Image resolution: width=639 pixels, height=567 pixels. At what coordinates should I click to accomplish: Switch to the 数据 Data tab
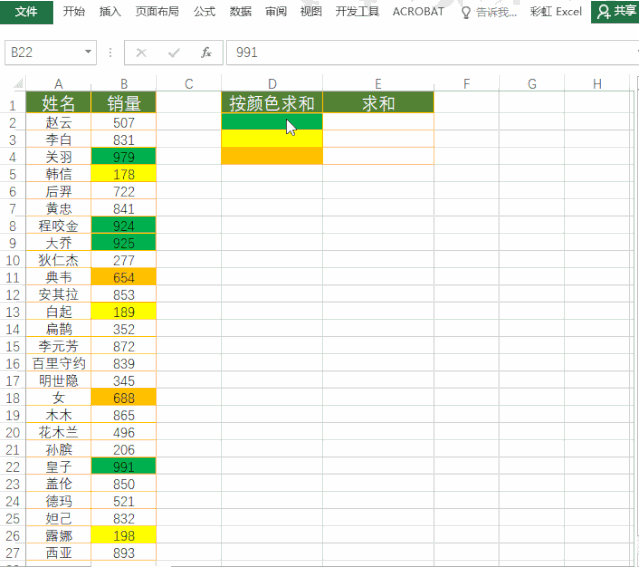(x=240, y=11)
